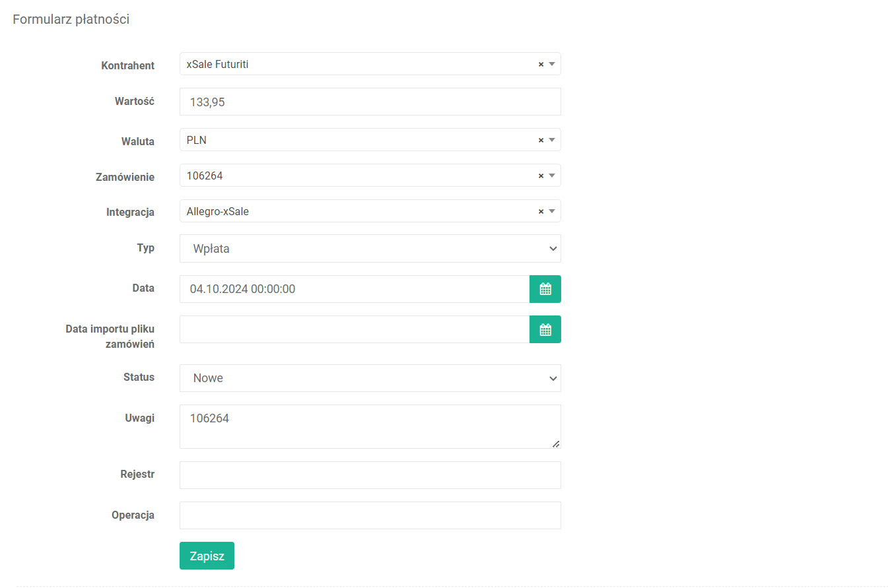Image resolution: width=888 pixels, height=588 pixels.
Task: Clear the Waluta PLN selection
Action: [541, 141]
